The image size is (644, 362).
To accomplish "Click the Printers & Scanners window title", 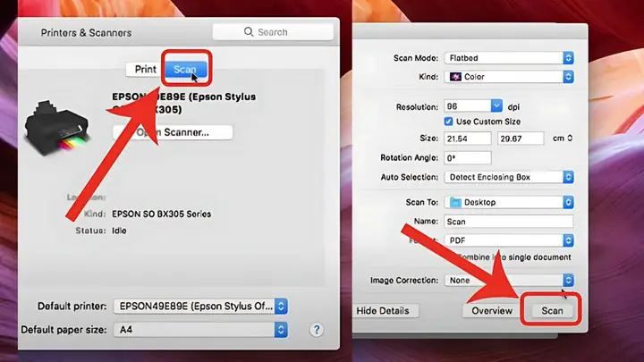I will (x=86, y=33).
